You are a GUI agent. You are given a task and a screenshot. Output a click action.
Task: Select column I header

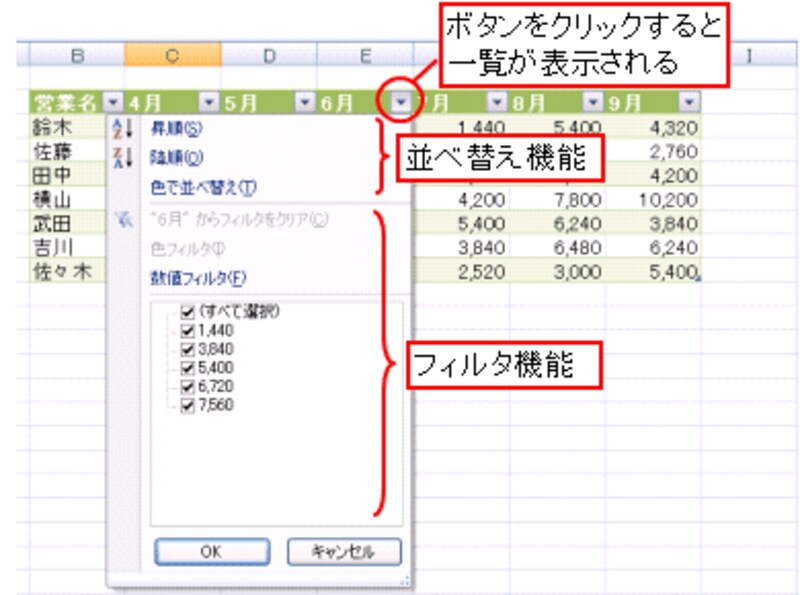748,55
